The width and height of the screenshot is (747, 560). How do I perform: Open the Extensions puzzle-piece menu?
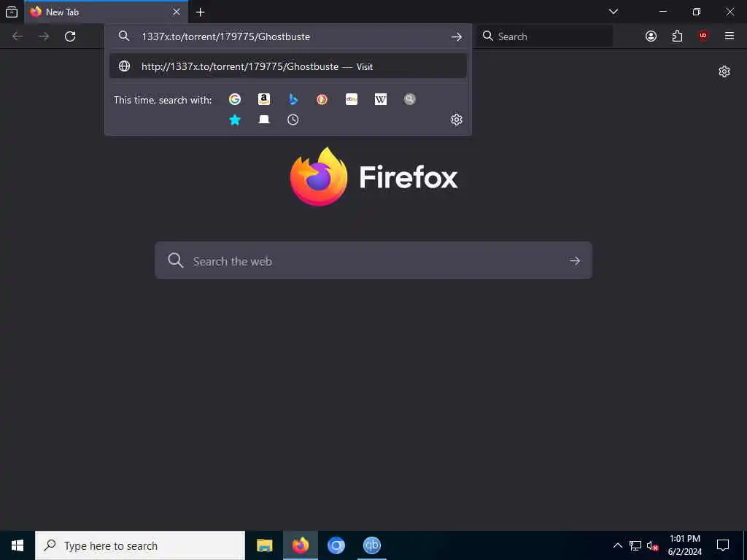point(677,36)
